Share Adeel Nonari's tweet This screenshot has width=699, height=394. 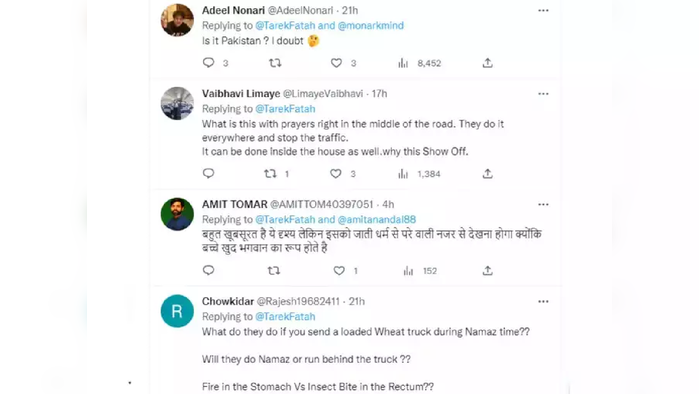click(x=488, y=63)
